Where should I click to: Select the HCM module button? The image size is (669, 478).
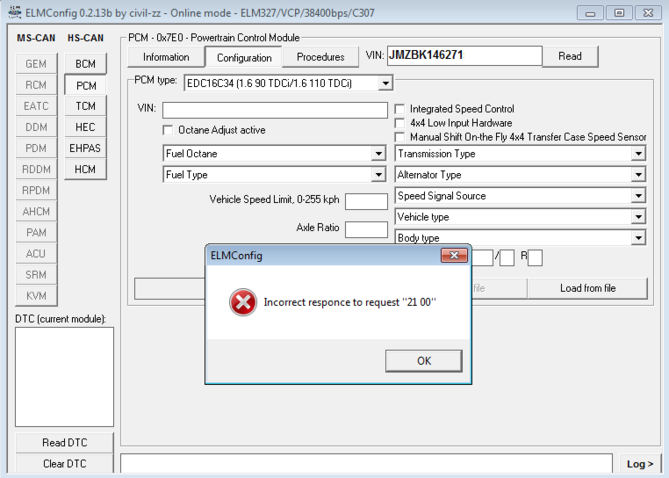tap(85, 169)
